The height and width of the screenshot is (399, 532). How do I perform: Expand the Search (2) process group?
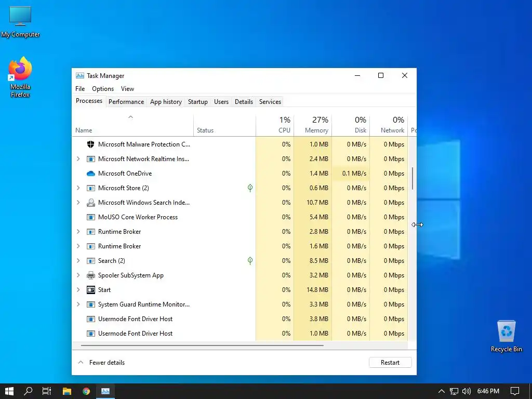point(78,261)
